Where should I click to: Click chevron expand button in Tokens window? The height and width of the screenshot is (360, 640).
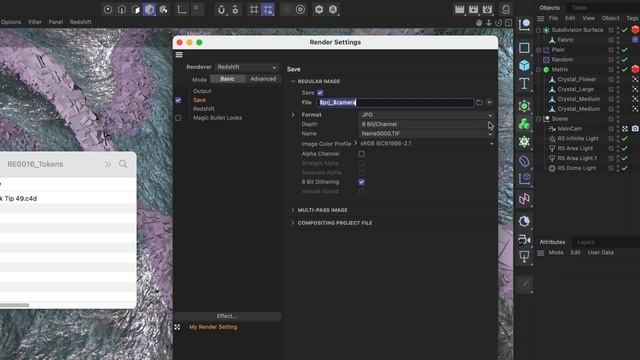(x=108, y=164)
